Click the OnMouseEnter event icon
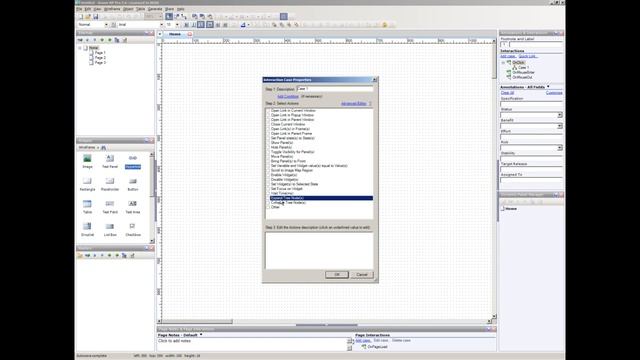 pos(509,72)
